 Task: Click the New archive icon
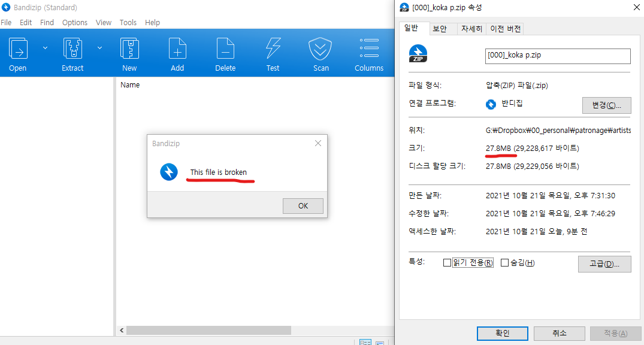coord(129,49)
